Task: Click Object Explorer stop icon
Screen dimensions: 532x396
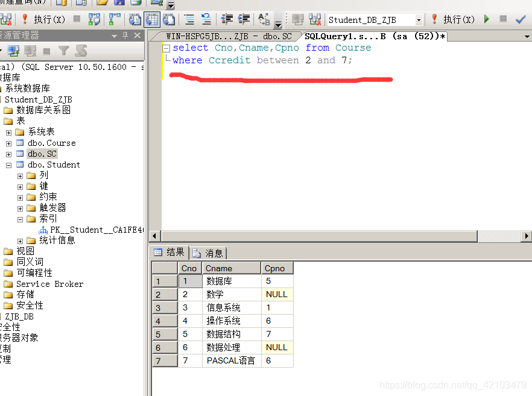Action: (46, 52)
